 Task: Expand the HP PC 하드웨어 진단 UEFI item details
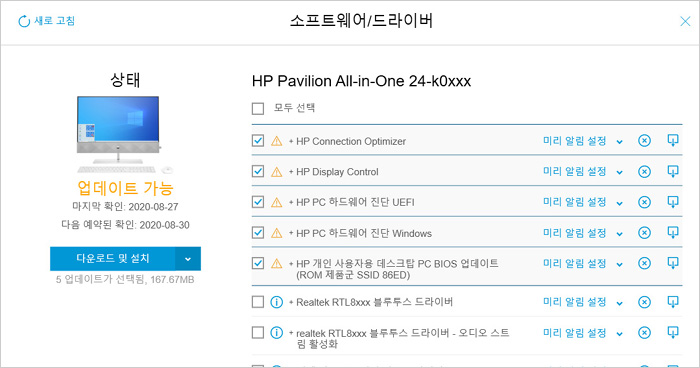tap(291, 203)
